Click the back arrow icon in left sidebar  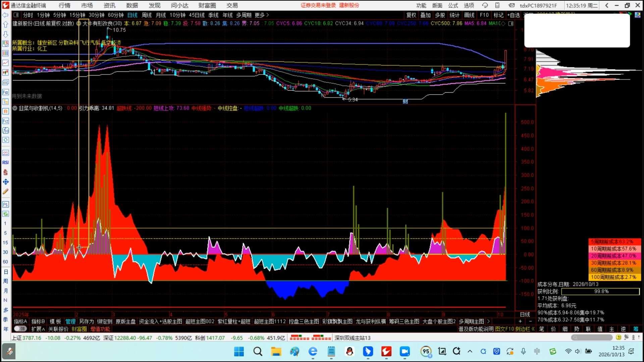pos(5,15)
